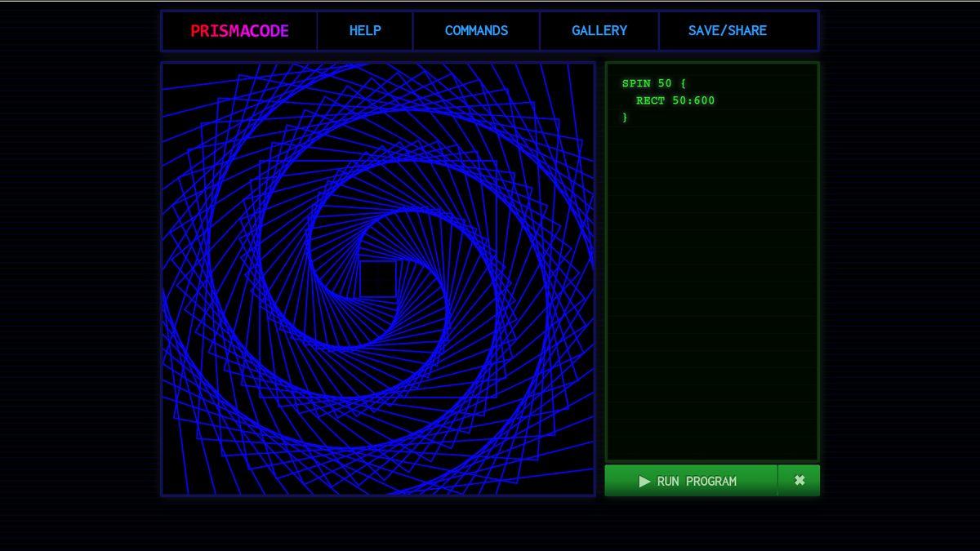Click the SPIN keyword in the code
The image size is (980, 551).
point(636,83)
